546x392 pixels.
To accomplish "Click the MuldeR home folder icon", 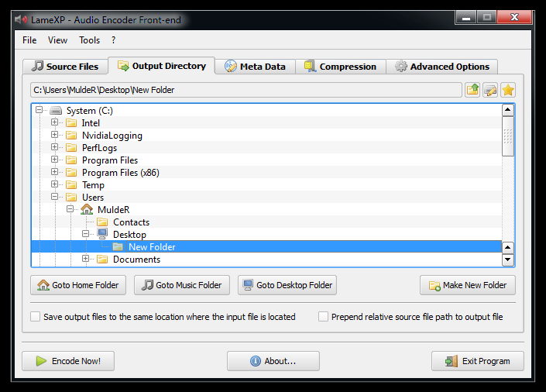I will click(87, 210).
